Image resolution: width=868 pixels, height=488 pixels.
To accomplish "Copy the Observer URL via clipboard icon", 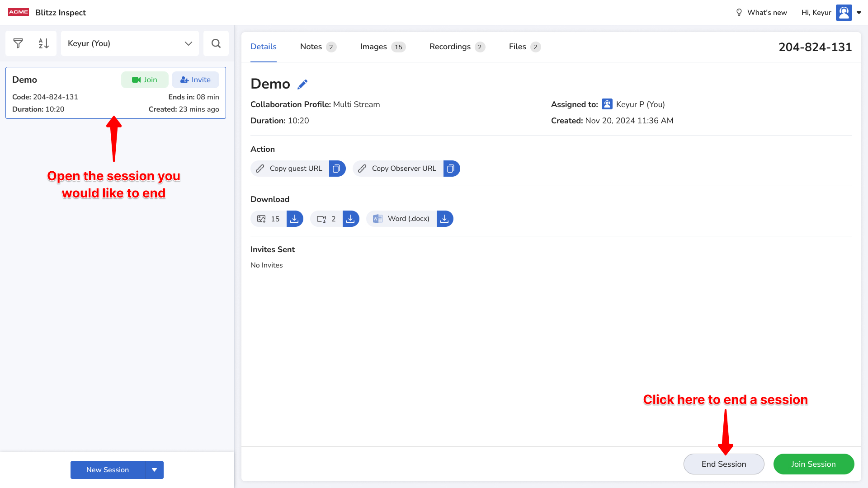I will [451, 169].
